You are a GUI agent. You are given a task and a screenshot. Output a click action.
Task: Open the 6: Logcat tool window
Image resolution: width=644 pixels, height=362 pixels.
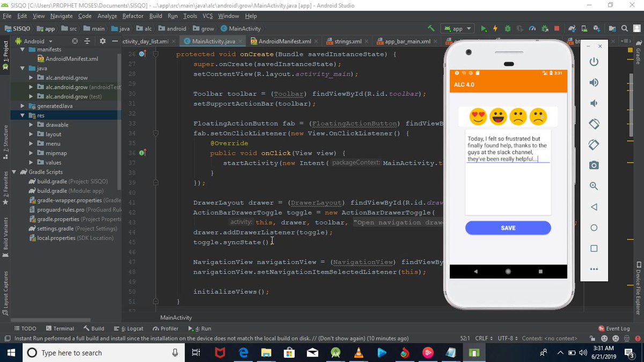click(129, 328)
